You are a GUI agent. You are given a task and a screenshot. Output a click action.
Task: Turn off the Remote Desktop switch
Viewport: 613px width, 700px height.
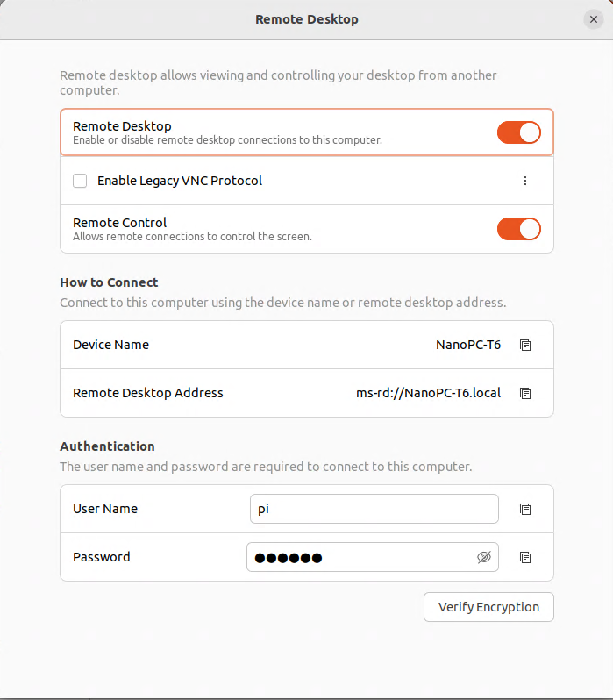point(519,132)
